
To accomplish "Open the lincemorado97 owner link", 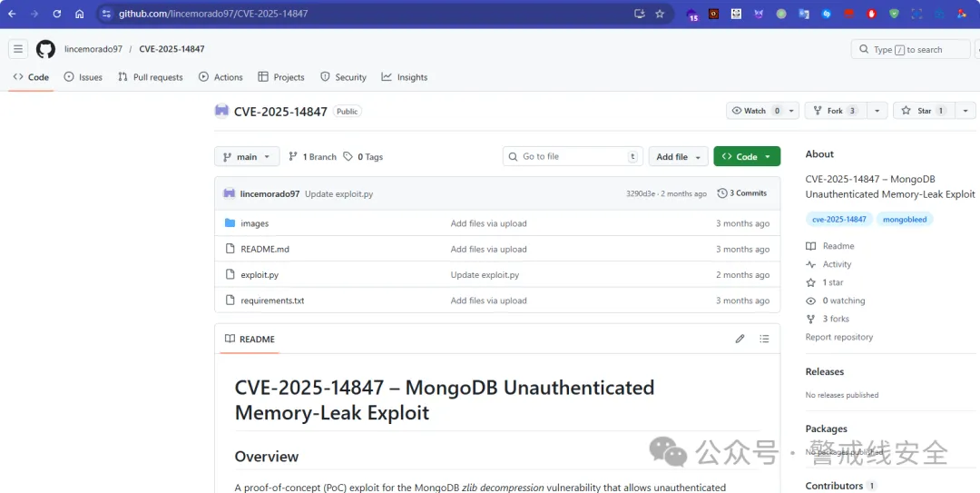I will 93,49.
